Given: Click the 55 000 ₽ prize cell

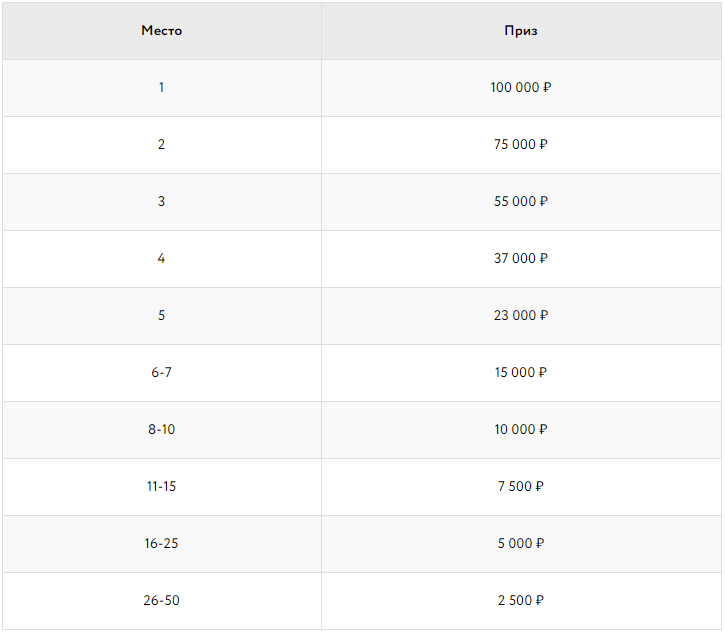Looking at the screenshot, I should pos(521,202).
